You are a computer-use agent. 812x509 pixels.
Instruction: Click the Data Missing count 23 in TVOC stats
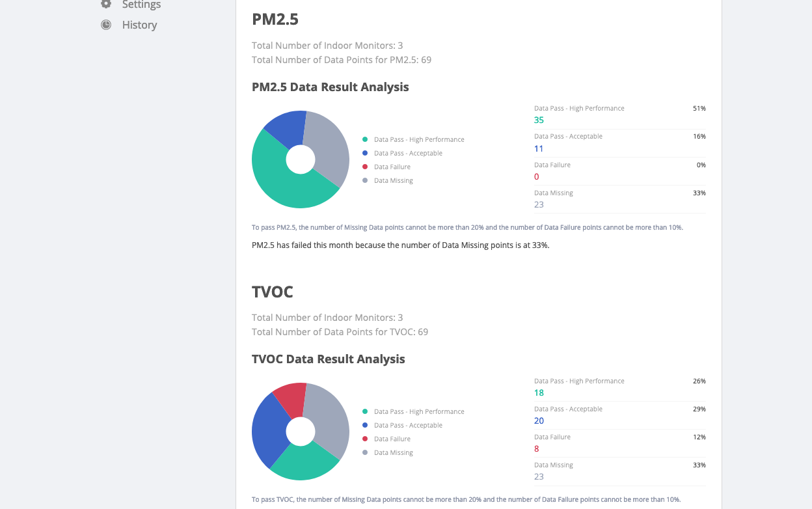click(x=539, y=476)
